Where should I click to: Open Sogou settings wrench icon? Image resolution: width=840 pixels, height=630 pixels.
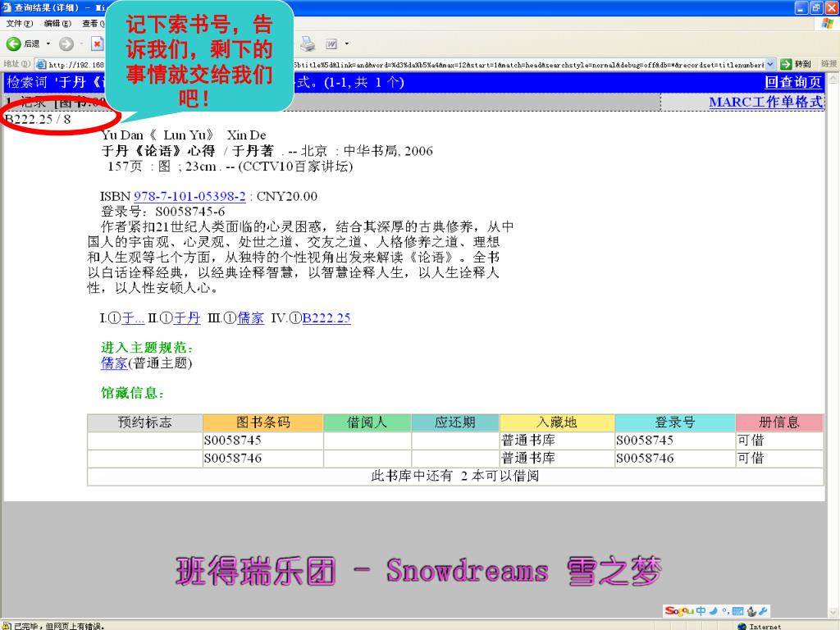764,610
